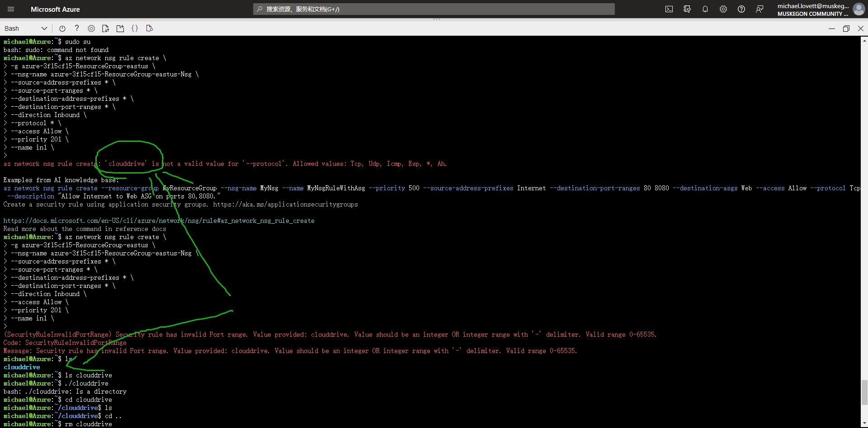Minimize the Cloud Shell pane

tap(832, 28)
